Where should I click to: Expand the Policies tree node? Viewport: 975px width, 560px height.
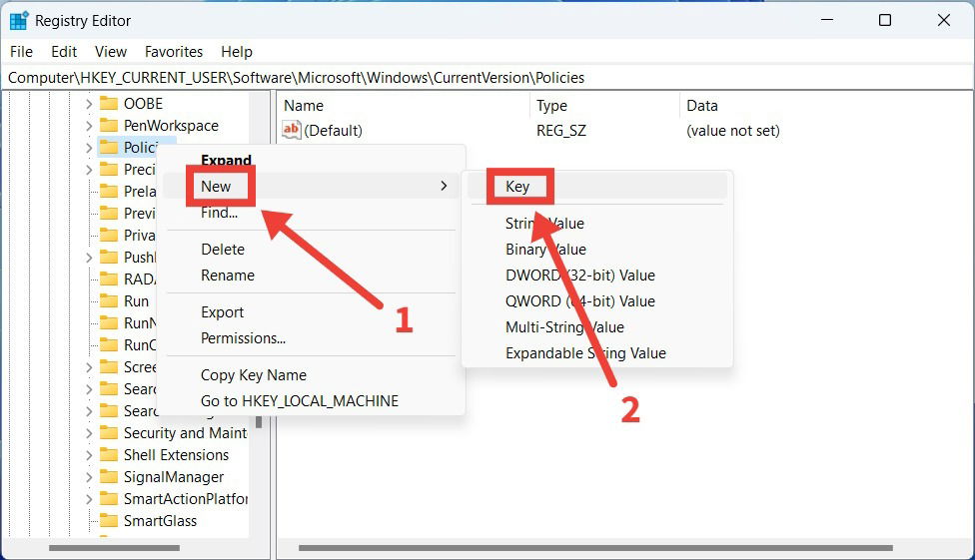point(89,148)
